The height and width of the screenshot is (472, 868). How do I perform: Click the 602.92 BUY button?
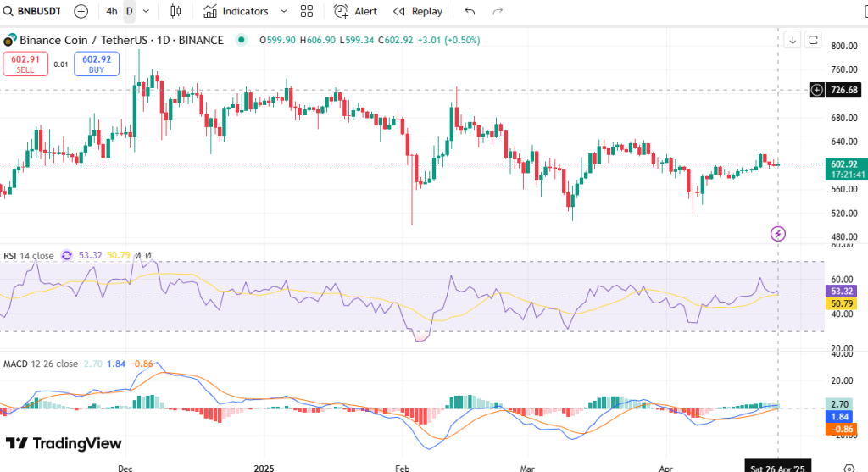point(97,64)
